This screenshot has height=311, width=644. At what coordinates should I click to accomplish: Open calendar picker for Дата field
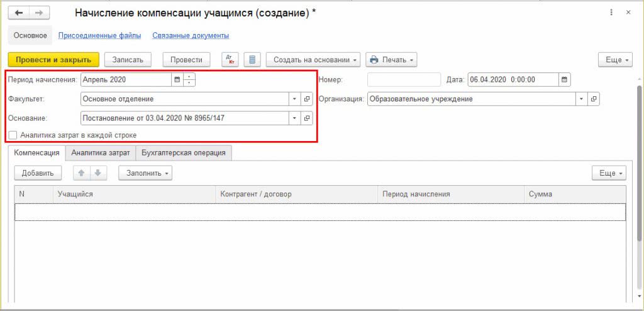564,80
